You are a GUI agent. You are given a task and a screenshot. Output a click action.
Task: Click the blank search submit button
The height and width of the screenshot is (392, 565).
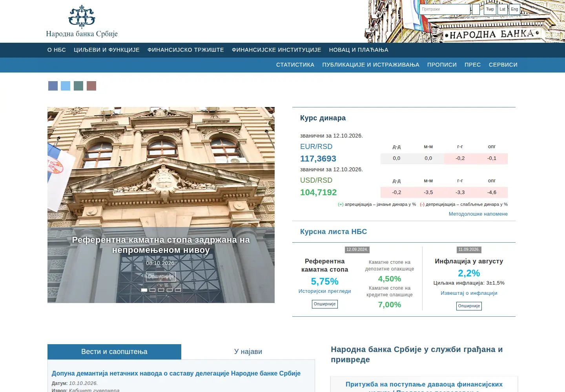476,9
